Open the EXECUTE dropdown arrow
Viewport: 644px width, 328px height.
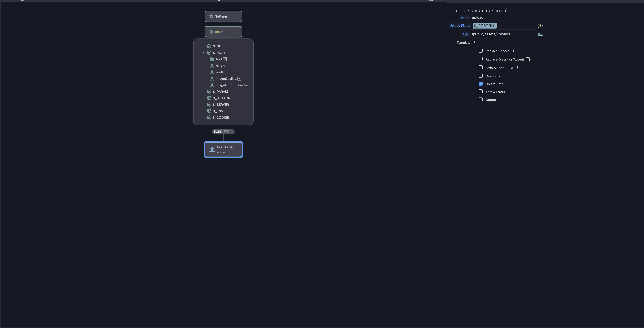232,132
